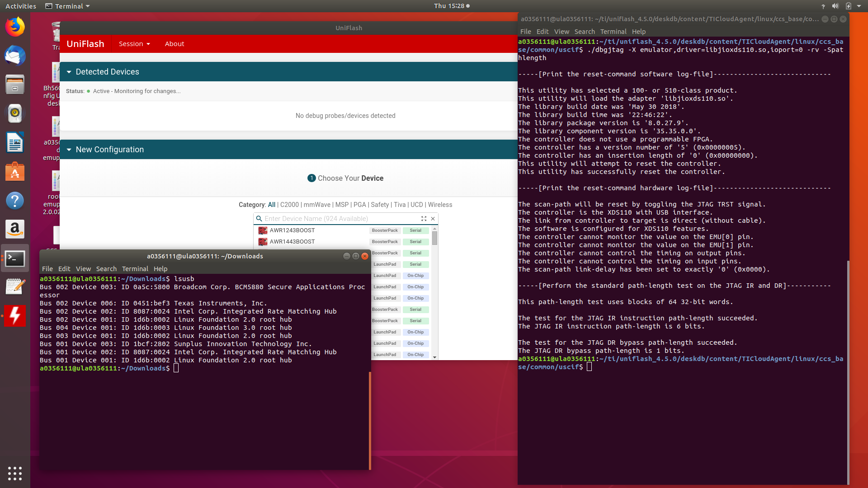The image size is (868, 488).
Task: Click the search magnifier icon in device field
Action: pos(259,219)
